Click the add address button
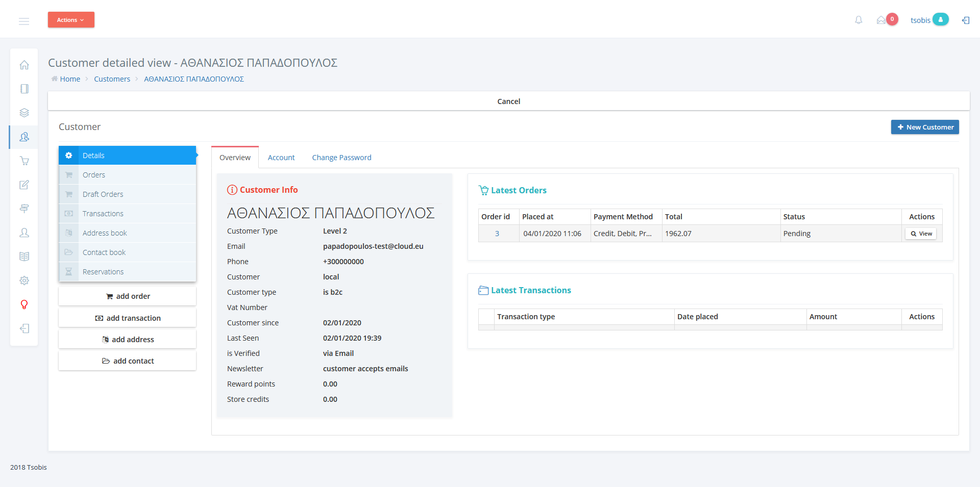This screenshot has width=980, height=487. pos(128,340)
